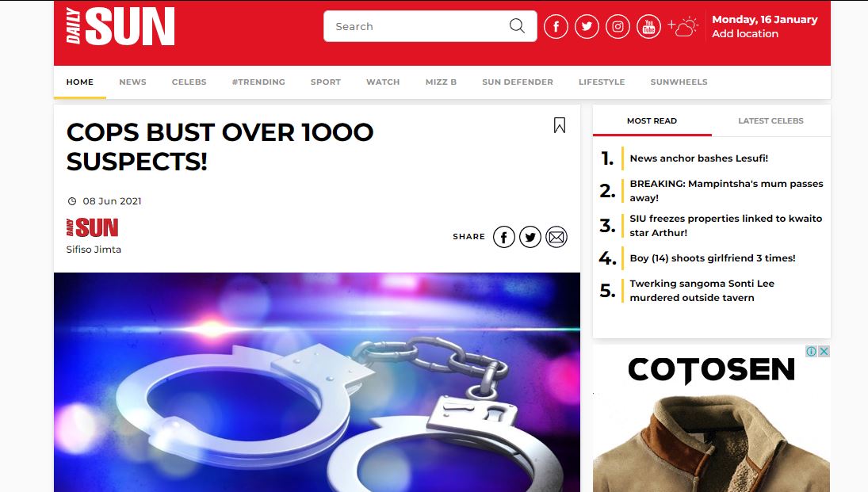The image size is (868, 492).
Task: Open 'Boy (14) shoots girlfriend' story
Action: pyautogui.click(x=713, y=258)
